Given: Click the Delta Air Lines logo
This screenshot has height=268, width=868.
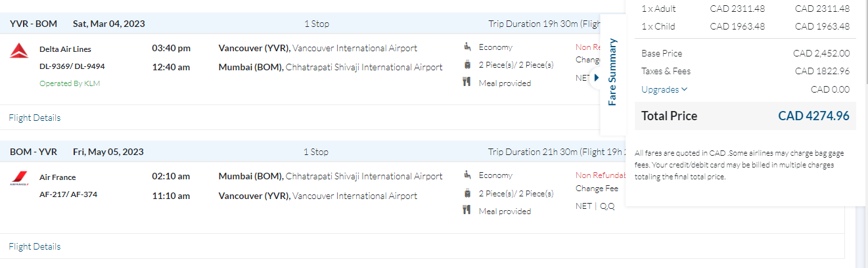Looking at the screenshot, I should (18, 51).
